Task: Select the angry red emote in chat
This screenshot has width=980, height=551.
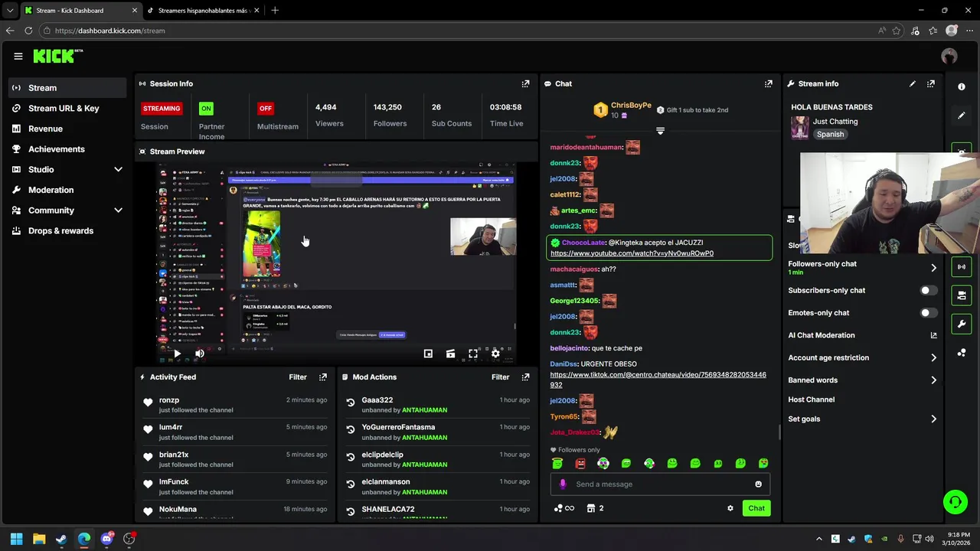Action: point(580,463)
